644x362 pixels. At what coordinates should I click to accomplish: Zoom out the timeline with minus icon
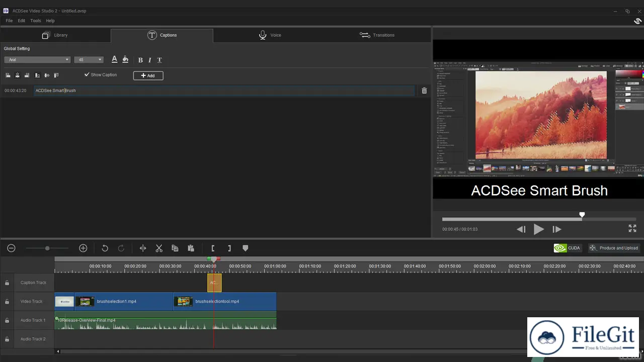pos(11,248)
